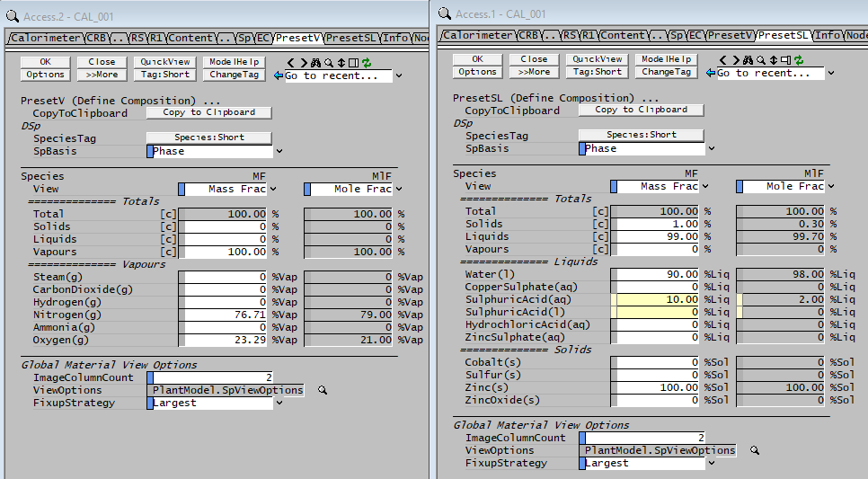868x479 pixels.
Task: Switch to PresetSL tab in Access.2
Action: 351,39
